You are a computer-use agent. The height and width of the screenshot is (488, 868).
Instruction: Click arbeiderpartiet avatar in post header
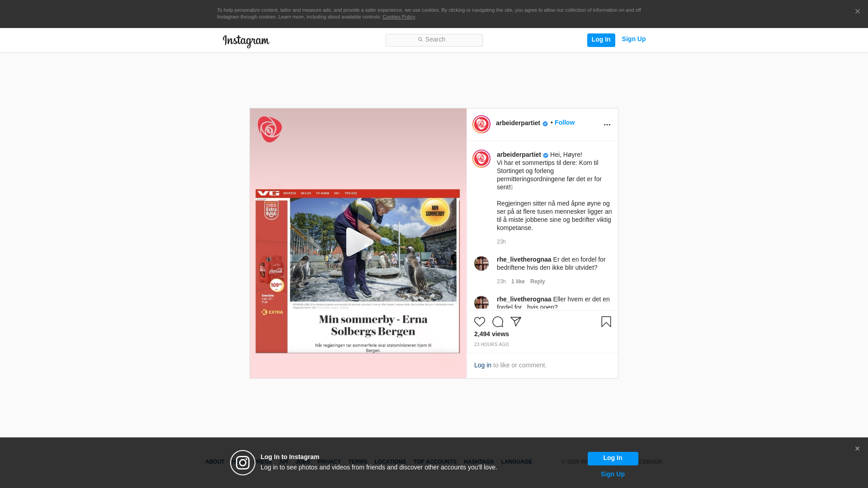click(x=481, y=124)
